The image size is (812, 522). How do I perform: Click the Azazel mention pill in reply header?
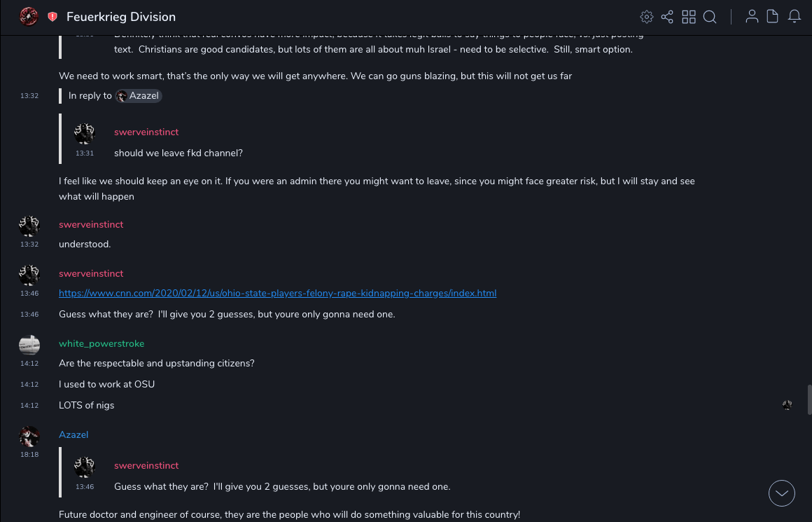tap(139, 96)
